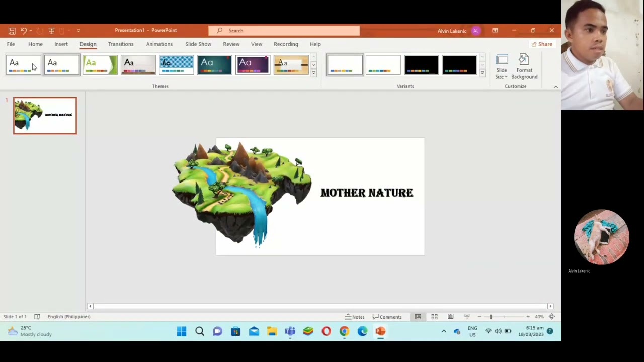644x362 pixels.
Task: Select the second highlighted white theme
Action: click(61, 65)
